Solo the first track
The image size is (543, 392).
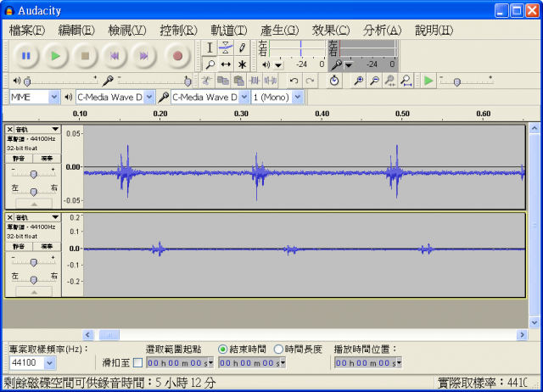coord(47,159)
